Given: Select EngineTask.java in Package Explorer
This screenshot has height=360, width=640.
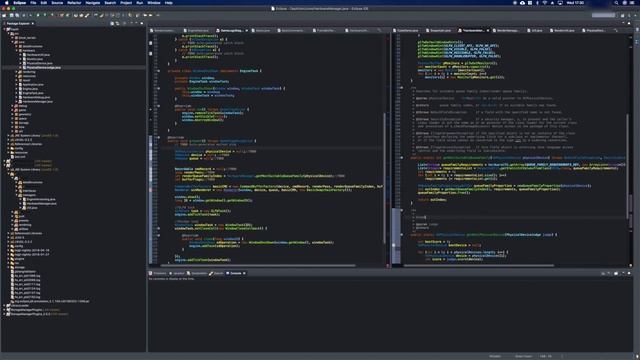Looking at the screenshot, I should (x=33, y=93).
